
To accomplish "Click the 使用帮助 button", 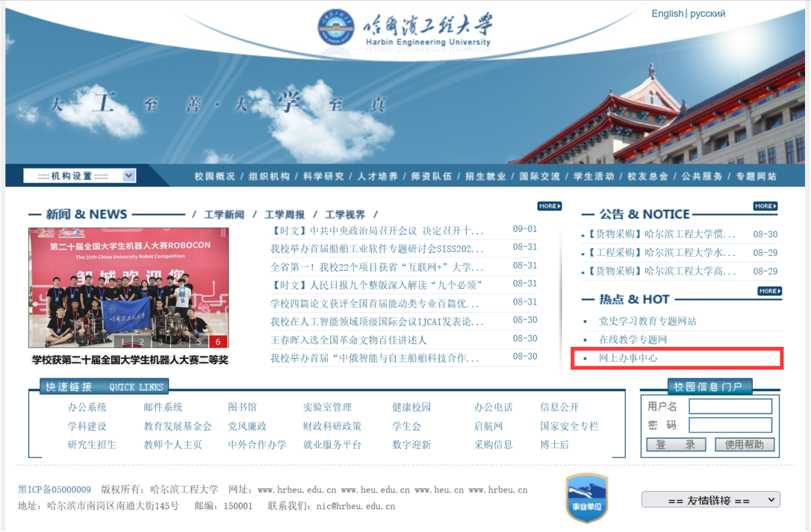I will 744,444.
